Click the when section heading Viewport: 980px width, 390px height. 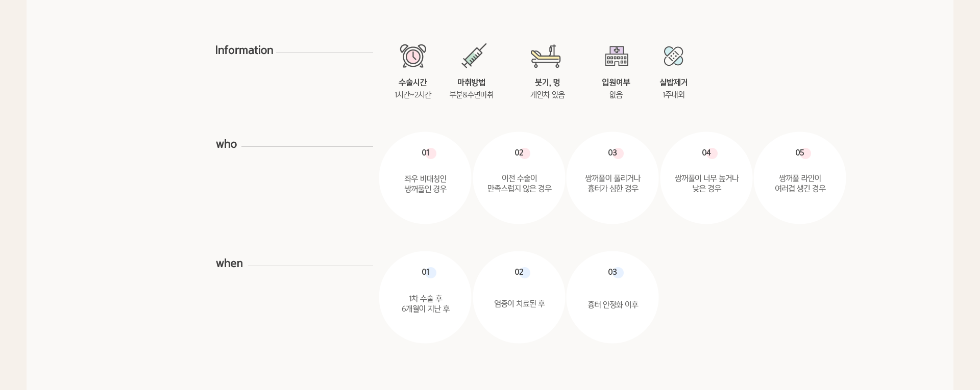tap(229, 264)
